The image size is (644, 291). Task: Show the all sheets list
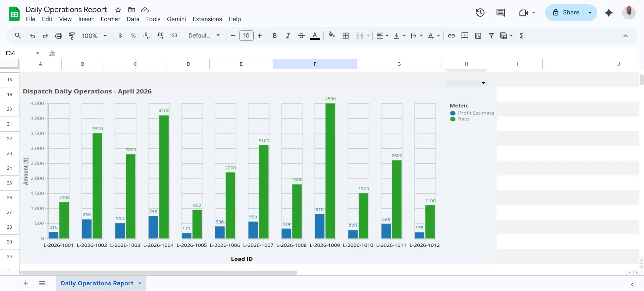tap(42, 283)
